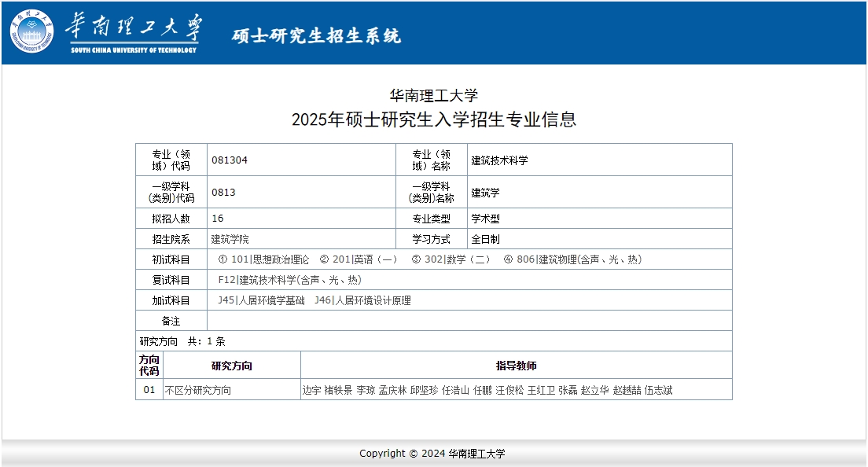Click the 指导教师 column header

coord(517,366)
